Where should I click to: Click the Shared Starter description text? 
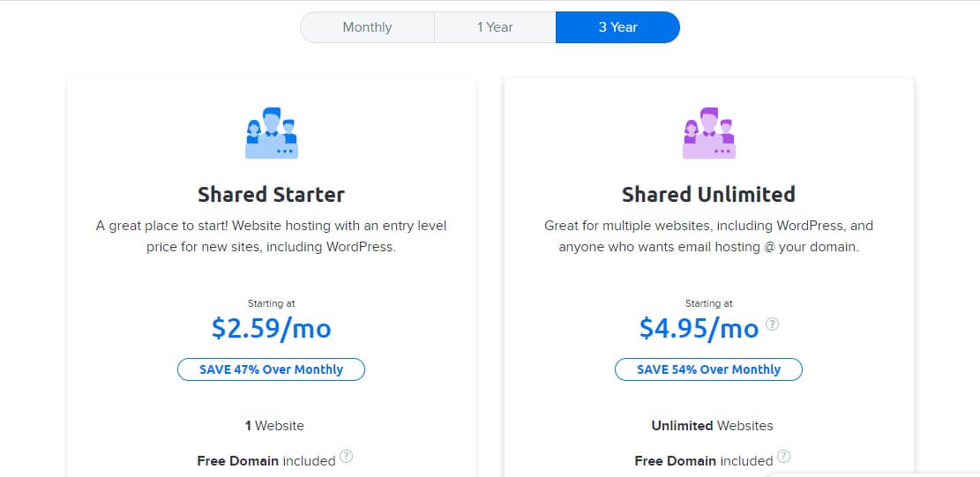(272, 236)
